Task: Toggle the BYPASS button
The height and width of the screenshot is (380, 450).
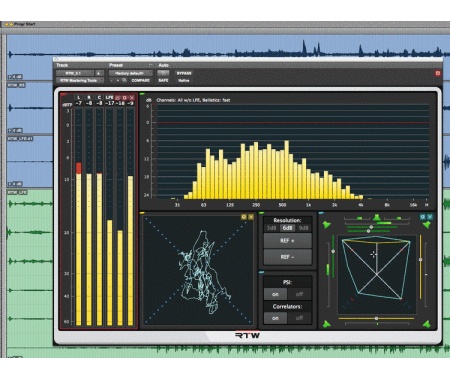Action: tap(184, 73)
